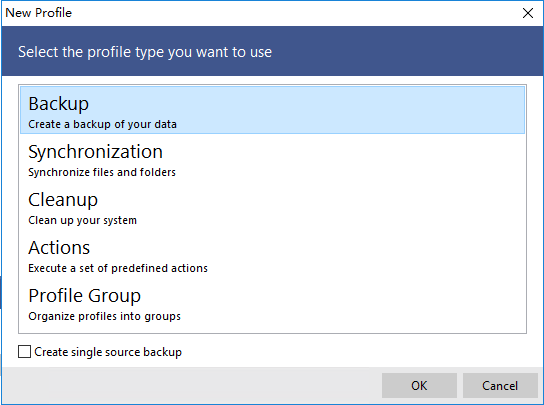Viewport: 544px width, 405px height.
Task: Confirm with the OK button
Action: 419,385
